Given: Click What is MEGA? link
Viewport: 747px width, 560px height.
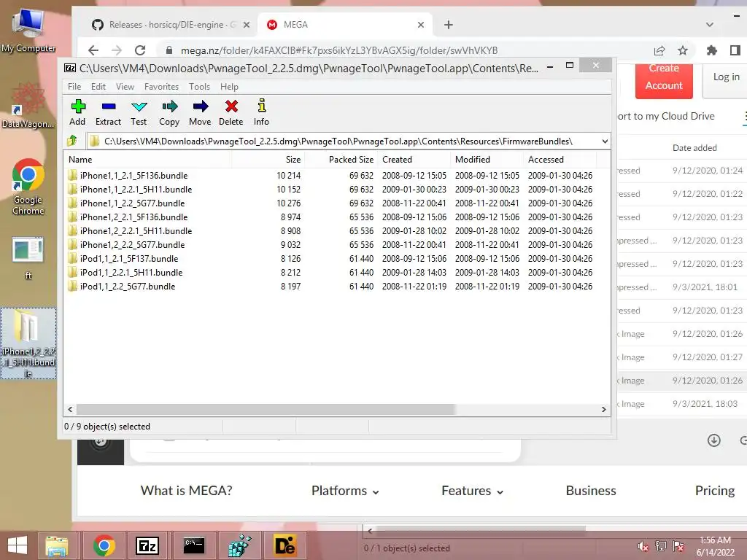Looking at the screenshot, I should 186,491.
